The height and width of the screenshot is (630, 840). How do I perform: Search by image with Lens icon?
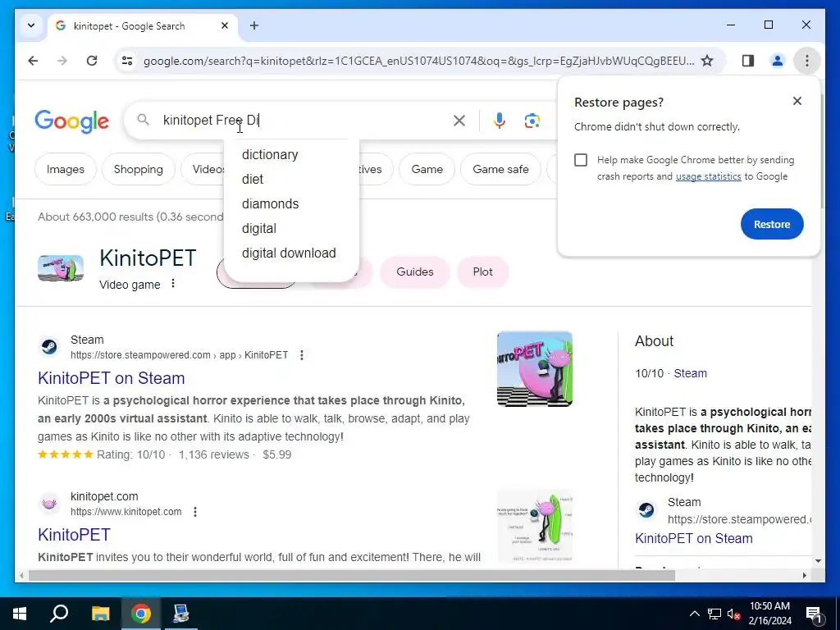pyautogui.click(x=532, y=121)
